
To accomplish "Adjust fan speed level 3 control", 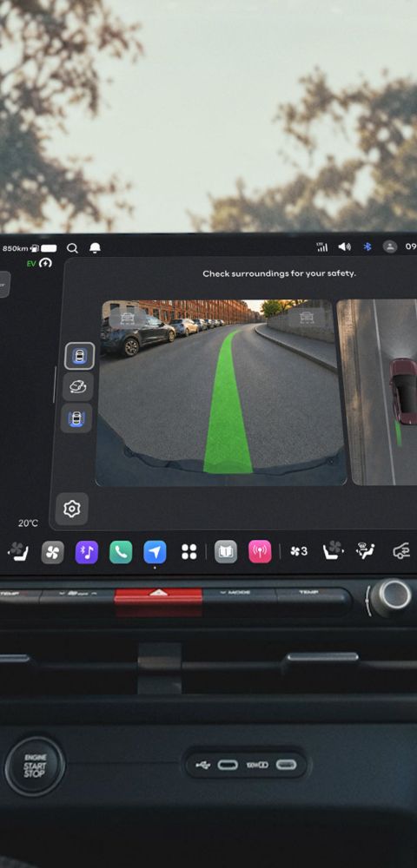I will 299,551.
